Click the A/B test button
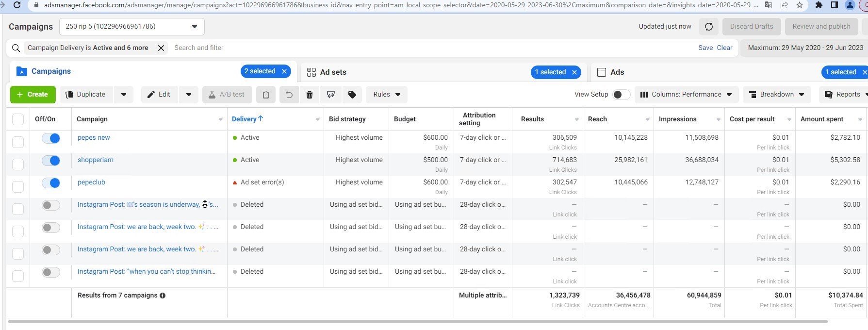Image resolution: width=868 pixels, height=330 pixels. tap(227, 95)
